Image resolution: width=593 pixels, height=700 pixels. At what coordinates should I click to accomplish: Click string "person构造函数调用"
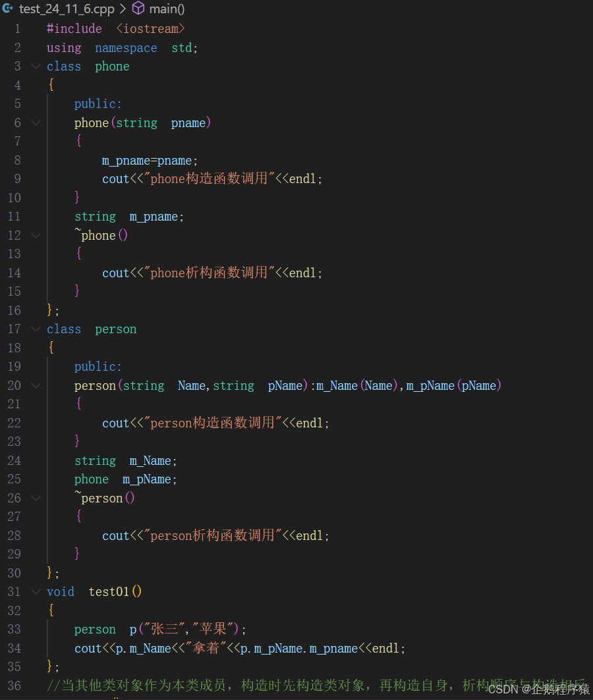tap(212, 422)
